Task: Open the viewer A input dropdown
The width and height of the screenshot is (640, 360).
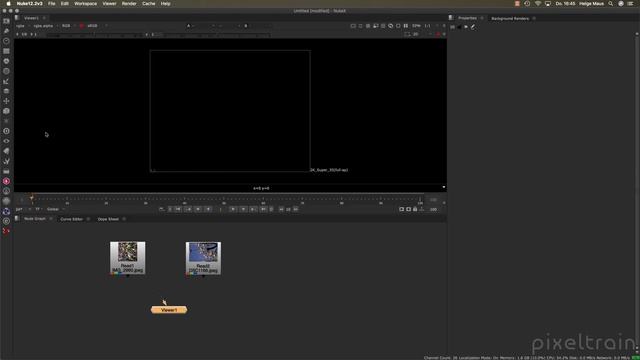Action: [x=201, y=26]
